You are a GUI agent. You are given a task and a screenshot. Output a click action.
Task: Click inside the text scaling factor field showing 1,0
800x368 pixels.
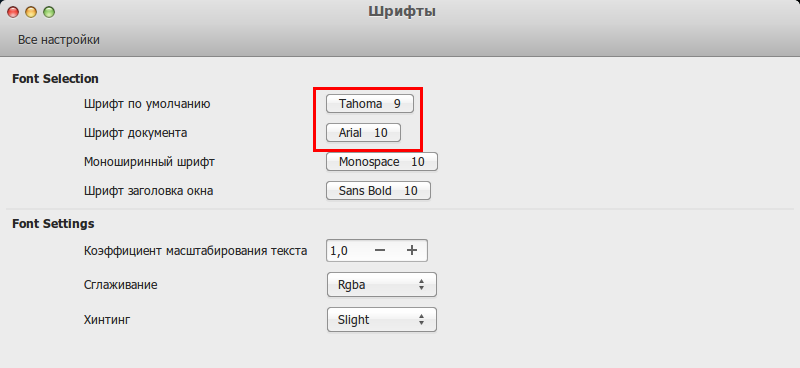347,251
